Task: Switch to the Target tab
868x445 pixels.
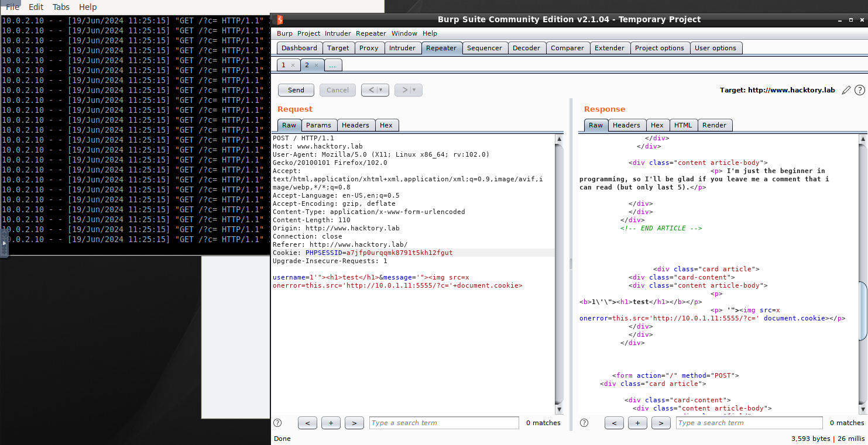Action: pyautogui.click(x=338, y=48)
